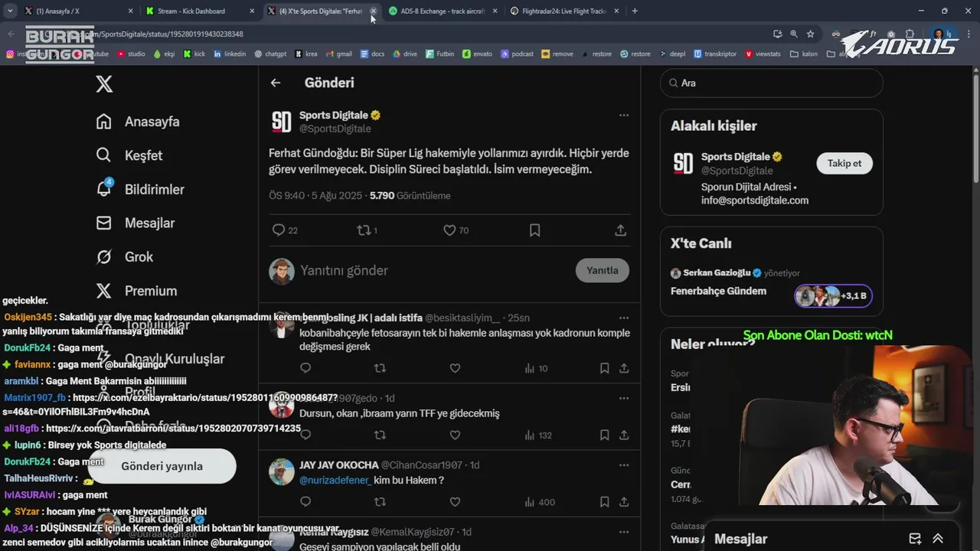Repost the 'Dursun, okan' comment
The height and width of the screenshot is (551, 980).
(x=380, y=435)
